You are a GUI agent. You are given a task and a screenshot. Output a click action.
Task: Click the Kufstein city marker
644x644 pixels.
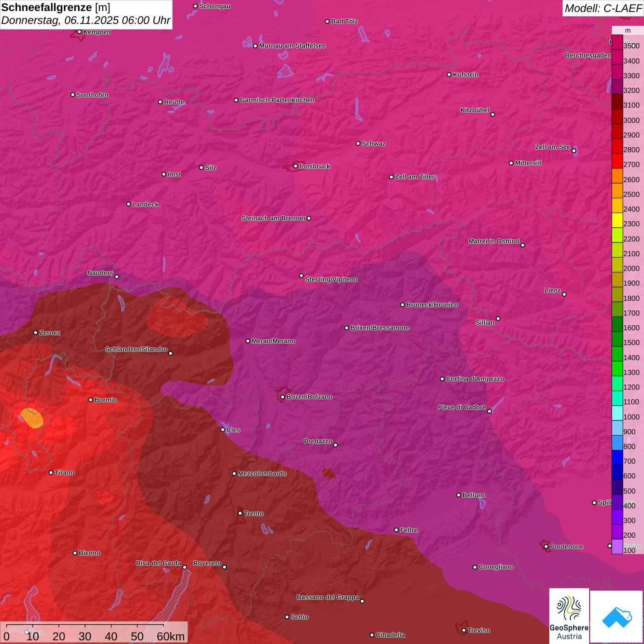(x=449, y=75)
